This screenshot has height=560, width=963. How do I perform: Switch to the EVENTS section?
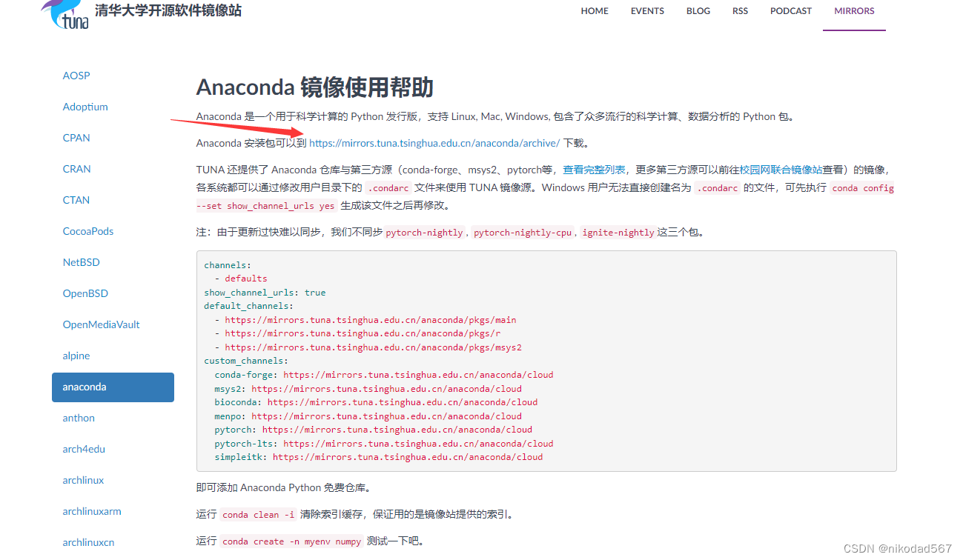tap(647, 10)
